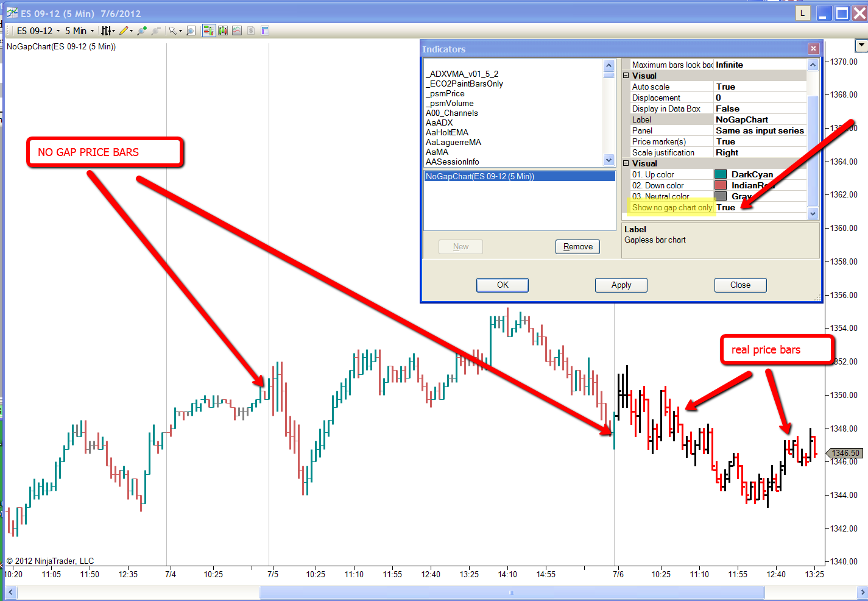Click up arrow of properties grid scrollbar
868x601 pixels.
pyautogui.click(x=813, y=65)
